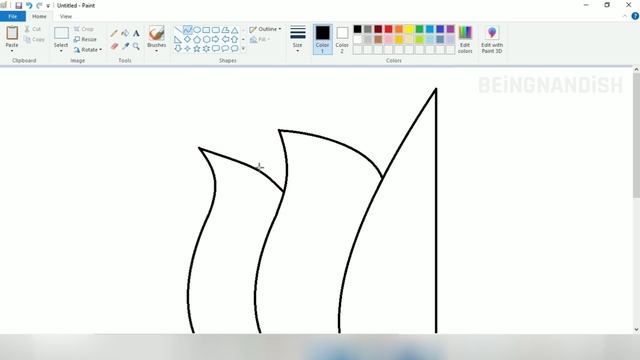Pick the brown color swatch
Image resolution: width=640 pixels, height=360 pixels.
click(378, 39)
